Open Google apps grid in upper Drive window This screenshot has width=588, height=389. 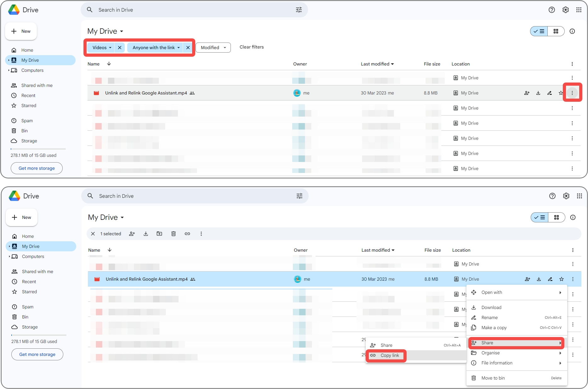coord(579,10)
